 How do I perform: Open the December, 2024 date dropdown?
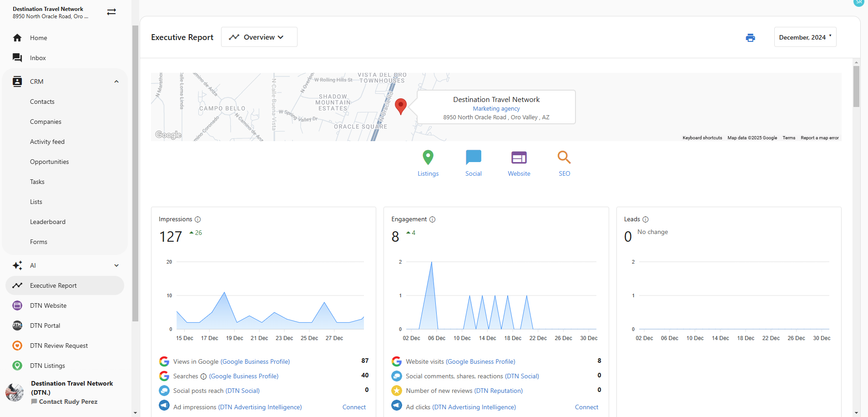tap(805, 37)
